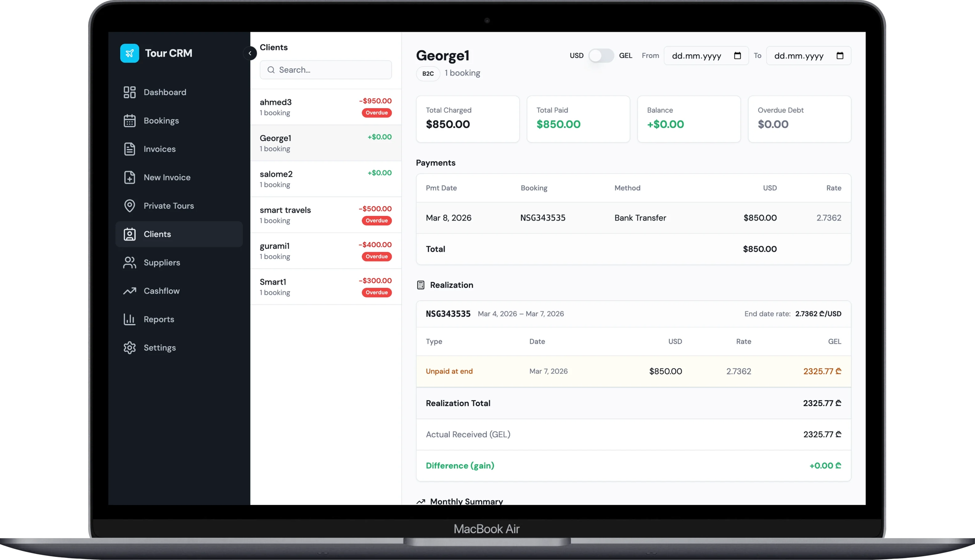Click the Total Charged $850.00 card
Viewport: 975px width, 560px height.
(x=467, y=119)
